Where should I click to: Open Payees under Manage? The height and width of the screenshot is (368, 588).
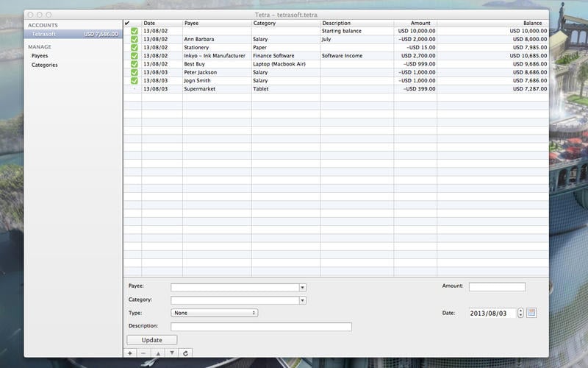pos(40,56)
